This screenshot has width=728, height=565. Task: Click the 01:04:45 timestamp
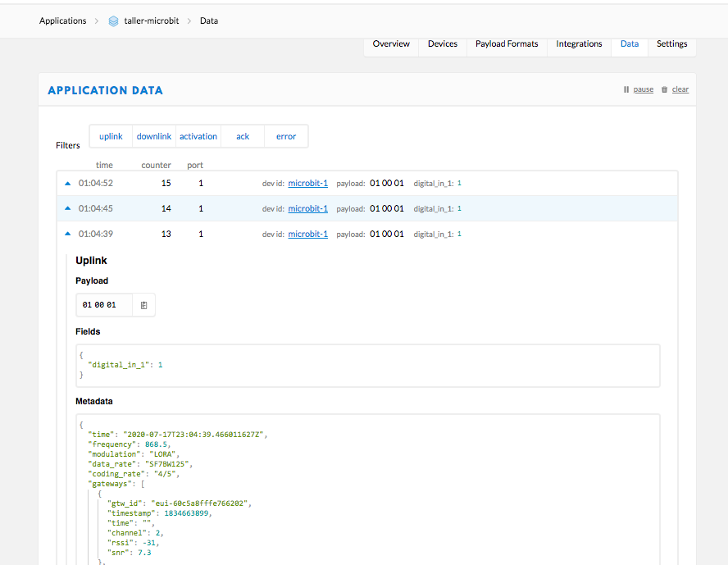(x=96, y=208)
